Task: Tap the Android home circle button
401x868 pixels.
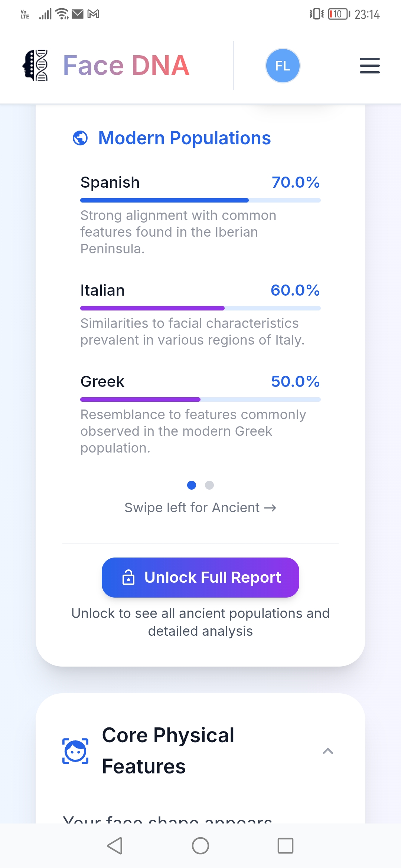Action: 200,846
